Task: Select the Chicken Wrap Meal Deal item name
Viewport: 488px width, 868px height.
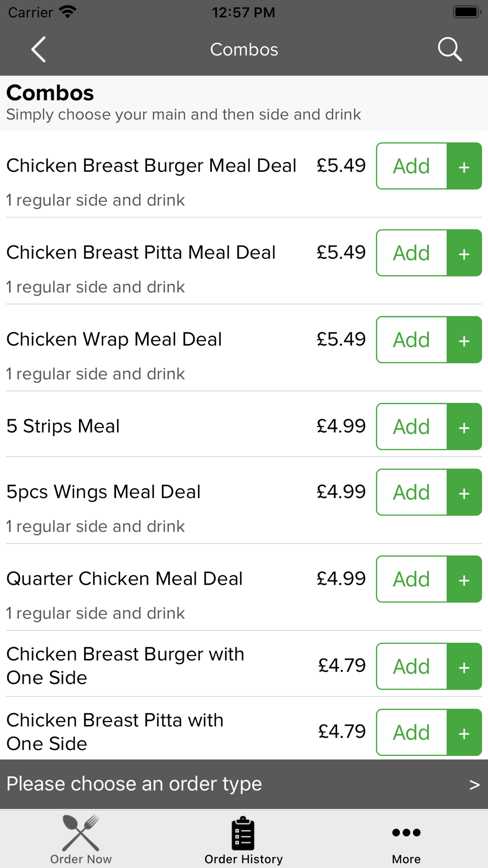Action: point(114,339)
